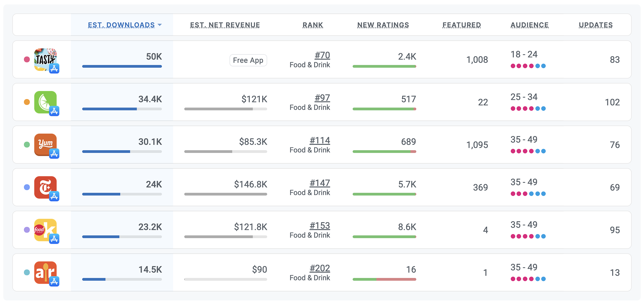Viewport: 644px width, 304px height.
Task: Sort by Est. Downloads column
Action: [x=125, y=25]
